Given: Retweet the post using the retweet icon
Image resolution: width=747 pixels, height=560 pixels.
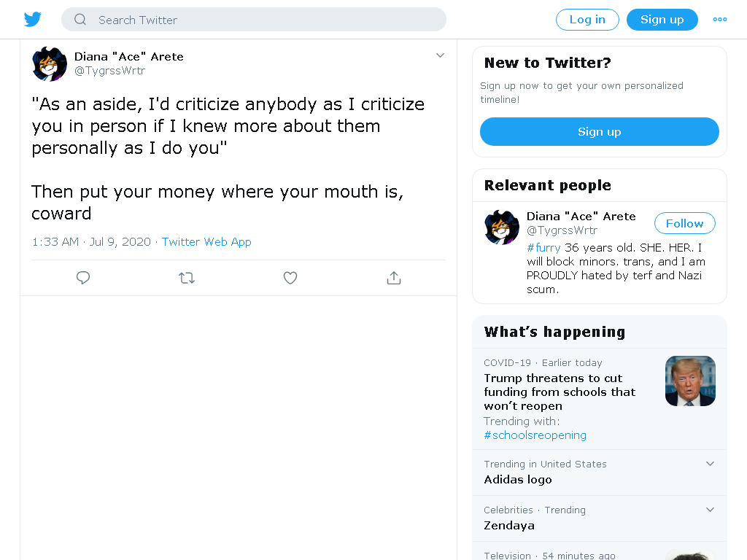Looking at the screenshot, I should click(187, 278).
